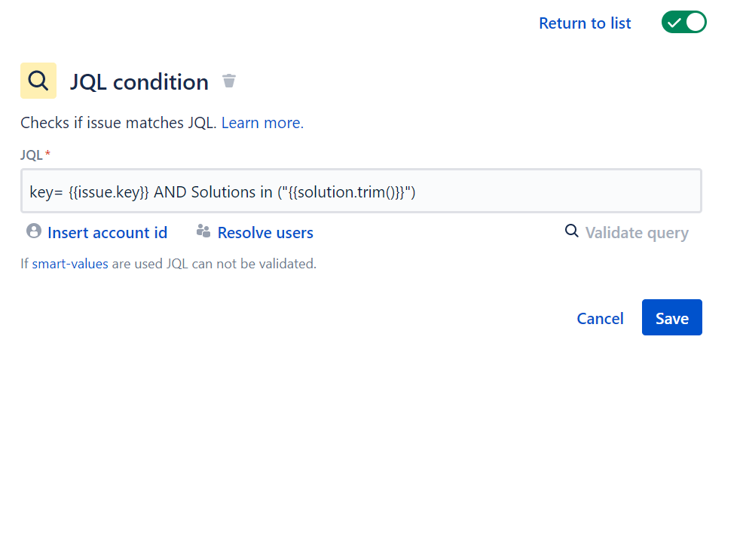Click the Resolve users link text
Image resolution: width=743 pixels, height=560 pixels.
tap(265, 233)
